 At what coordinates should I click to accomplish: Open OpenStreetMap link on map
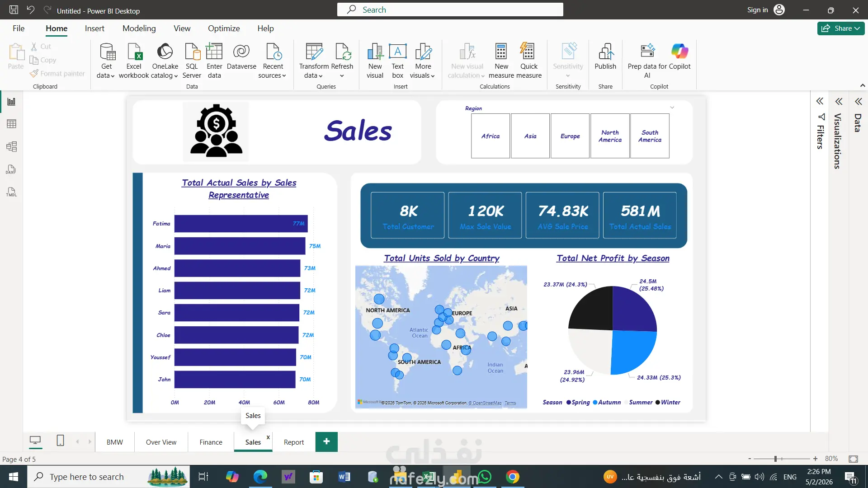point(485,403)
